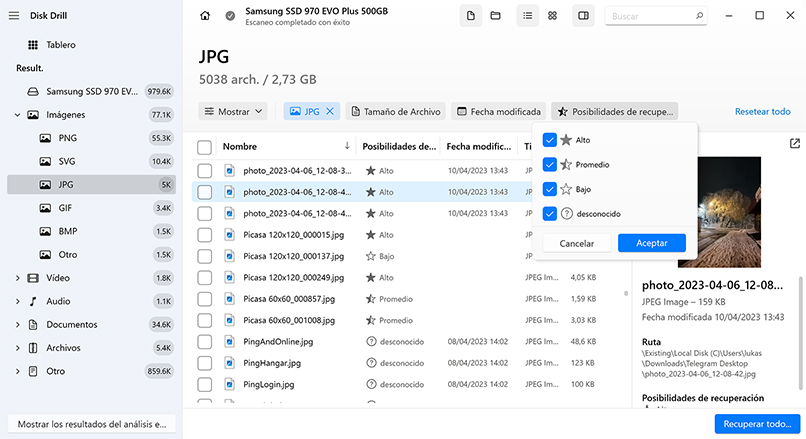Image resolution: width=806 pixels, height=439 pixels.
Task: Click the JPG filter chip
Action: (x=312, y=111)
